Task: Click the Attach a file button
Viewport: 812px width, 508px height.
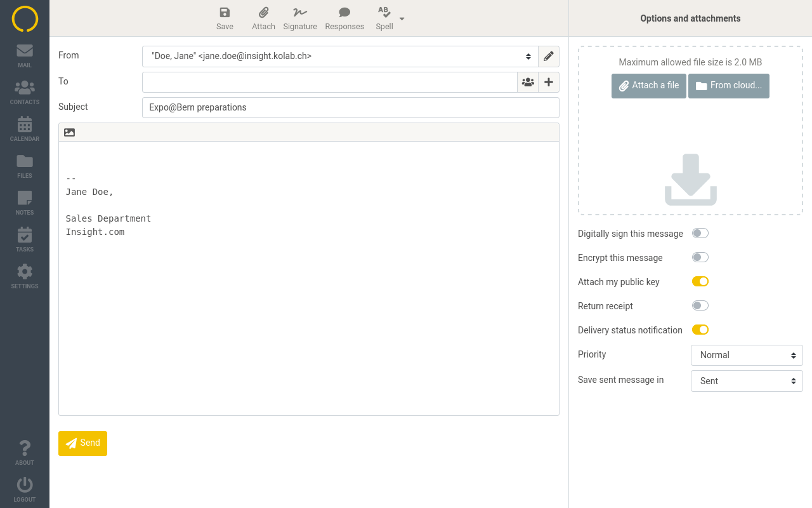Action: pos(649,86)
